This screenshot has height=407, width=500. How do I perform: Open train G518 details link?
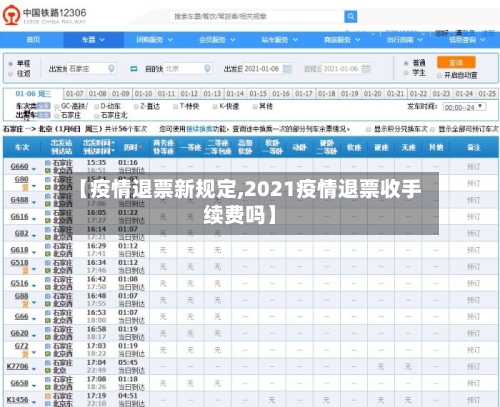(19, 263)
